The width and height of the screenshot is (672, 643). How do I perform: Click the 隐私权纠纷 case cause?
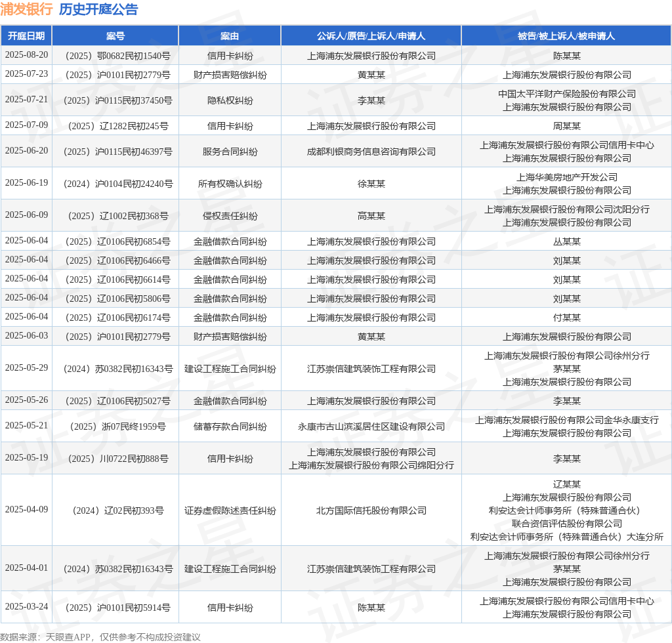(230, 100)
